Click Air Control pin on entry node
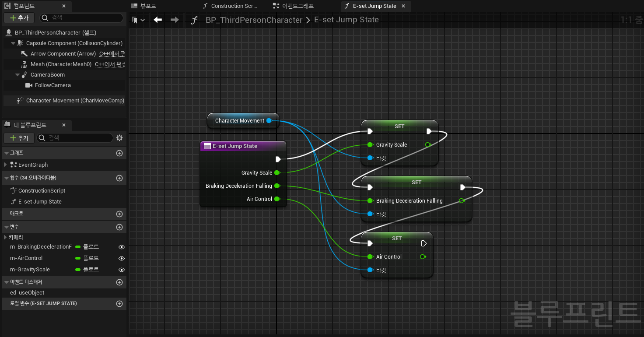The width and height of the screenshot is (644, 337). tap(277, 199)
